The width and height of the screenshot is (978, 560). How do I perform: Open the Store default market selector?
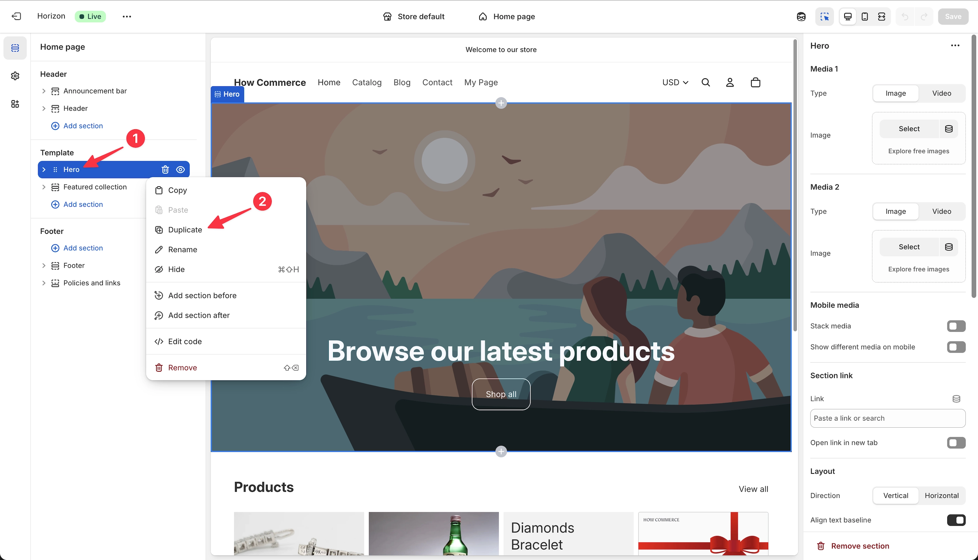pos(414,17)
